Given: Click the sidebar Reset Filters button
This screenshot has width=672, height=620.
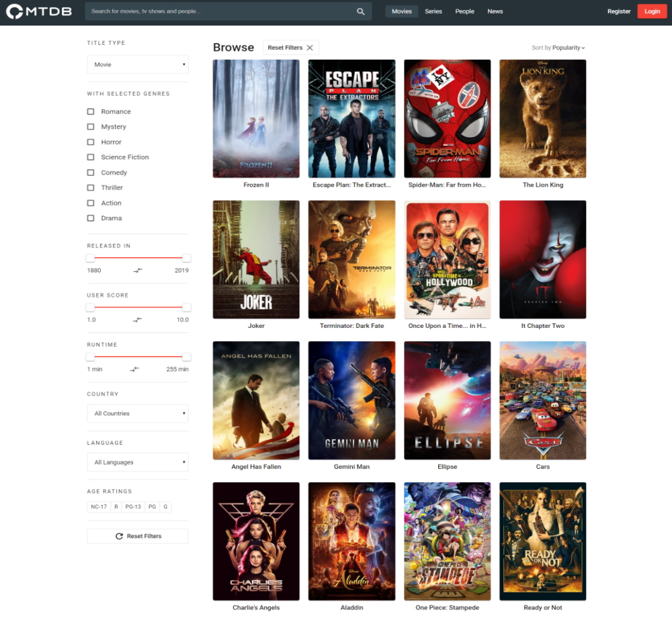Looking at the screenshot, I should click(x=138, y=536).
